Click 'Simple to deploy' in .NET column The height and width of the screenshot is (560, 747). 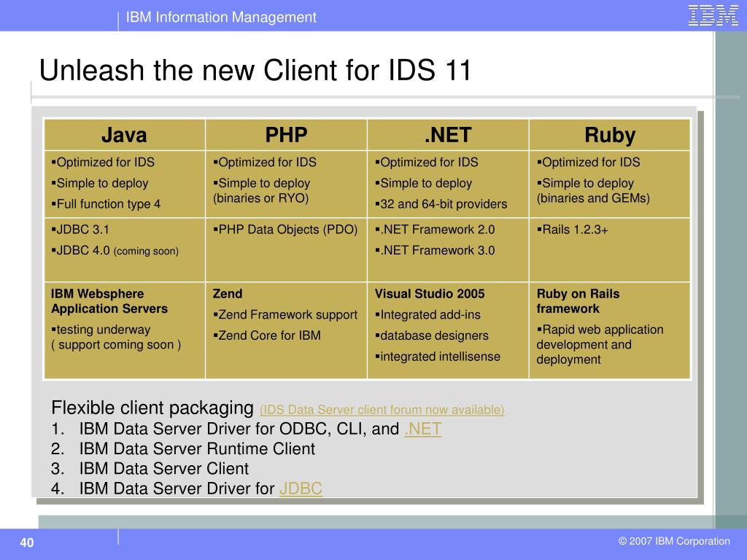click(424, 183)
